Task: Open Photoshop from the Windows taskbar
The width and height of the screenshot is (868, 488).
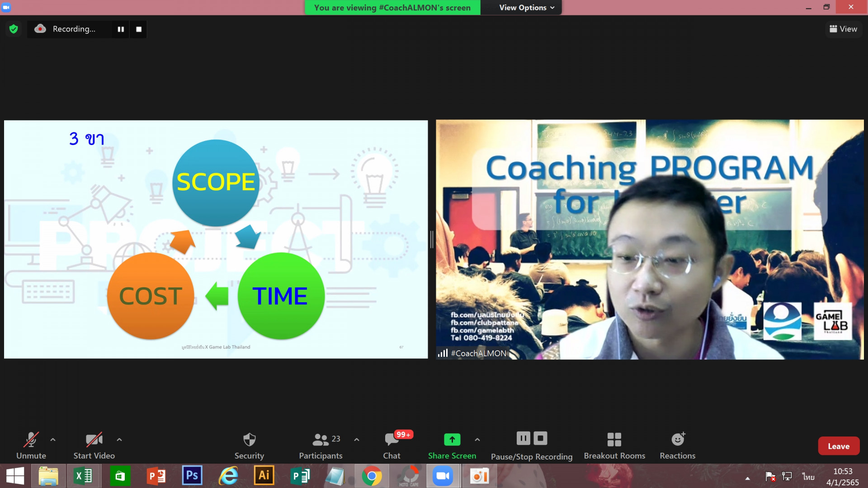Action: tap(192, 476)
